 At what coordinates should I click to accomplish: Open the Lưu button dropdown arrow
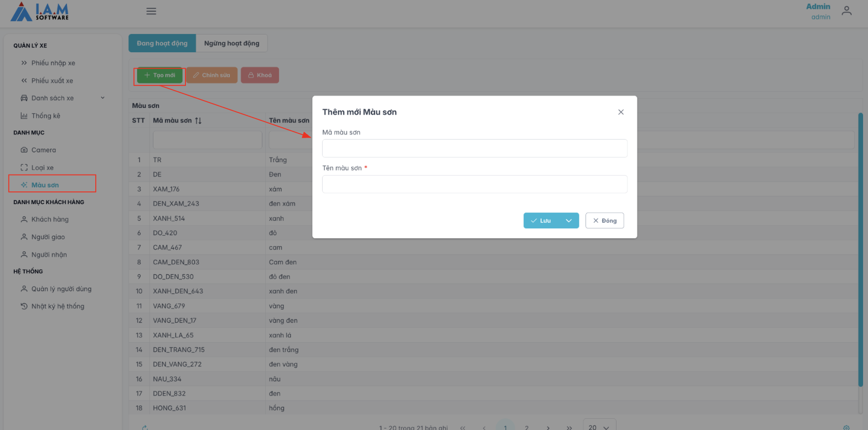click(569, 221)
